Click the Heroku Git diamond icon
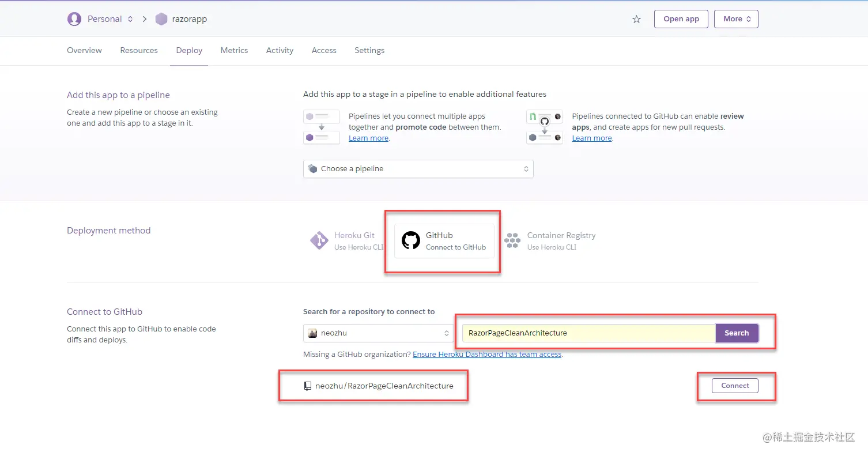Viewport: 868px width, 456px height. coord(319,240)
